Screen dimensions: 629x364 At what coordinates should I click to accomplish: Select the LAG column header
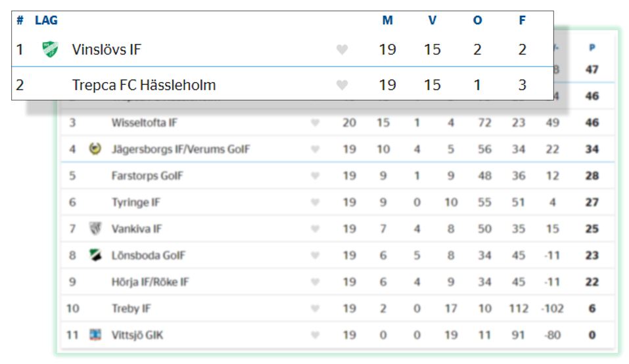click(x=46, y=20)
